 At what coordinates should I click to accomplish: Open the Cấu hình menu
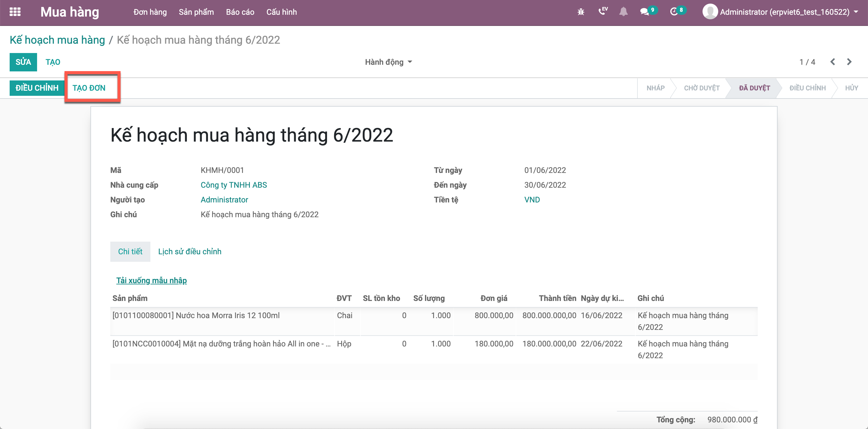point(281,12)
